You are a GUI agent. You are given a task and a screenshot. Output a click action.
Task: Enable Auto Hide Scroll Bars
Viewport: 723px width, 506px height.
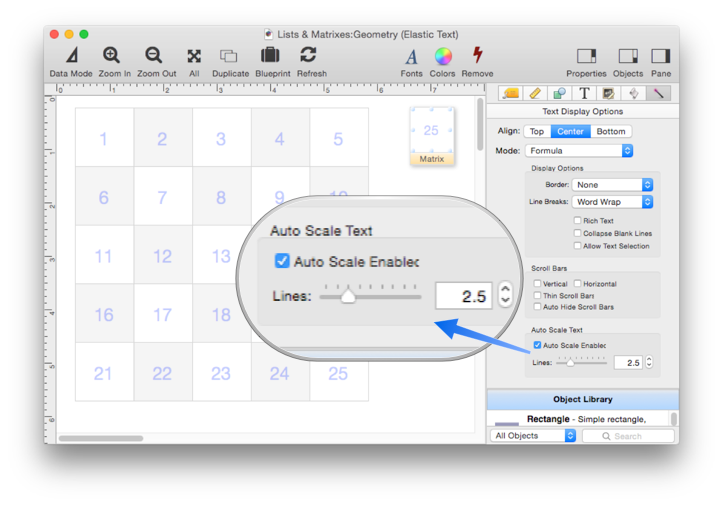tap(537, 307)
